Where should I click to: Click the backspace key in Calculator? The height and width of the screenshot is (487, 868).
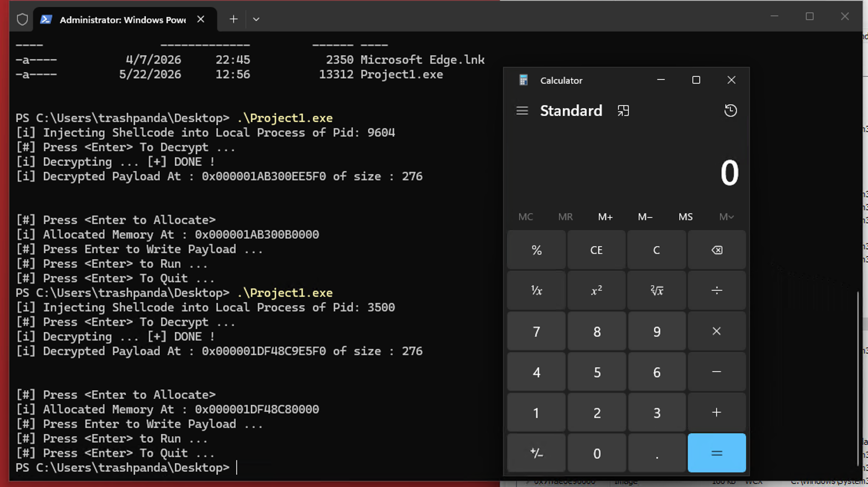click(717, 250)
